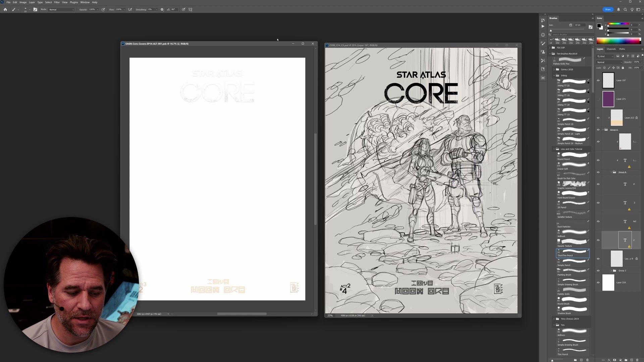The image size is (644, 362).
Task: Show hidden Layer 271
Action: click(x=598, y=99)
